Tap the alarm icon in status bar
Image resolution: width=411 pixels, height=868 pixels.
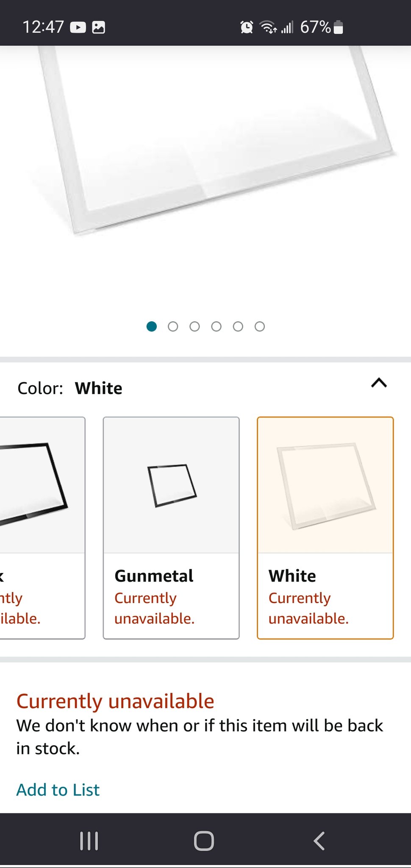(x=247, y=27)
